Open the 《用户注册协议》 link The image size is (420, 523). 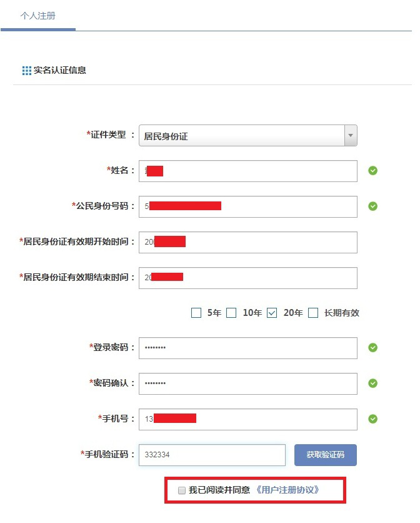click(287, 490)
